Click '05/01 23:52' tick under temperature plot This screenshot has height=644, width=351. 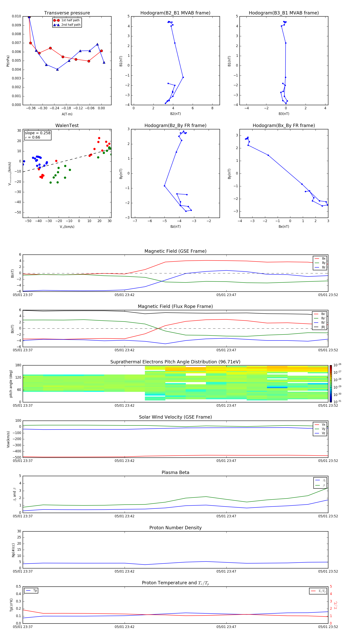(x=328, y=627)
